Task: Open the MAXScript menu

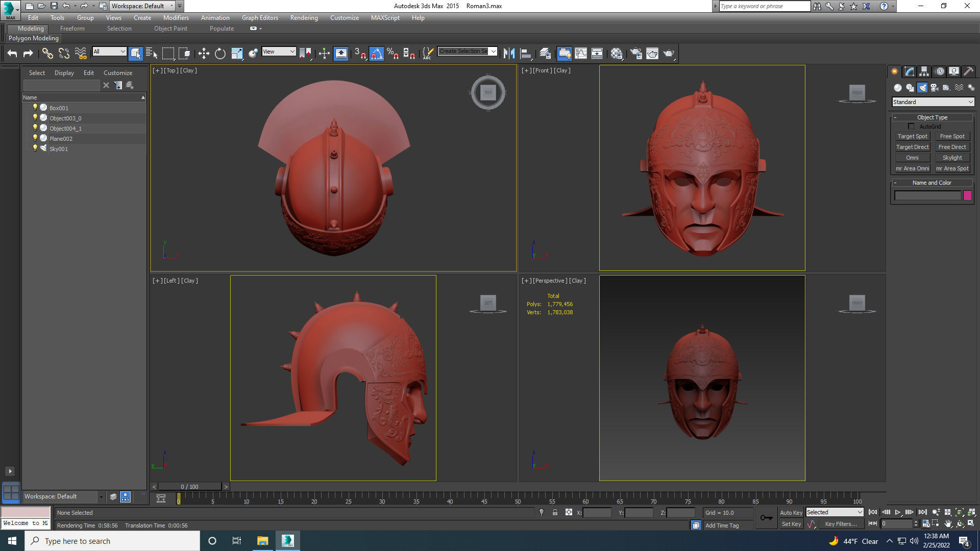Action: (385, 18)
